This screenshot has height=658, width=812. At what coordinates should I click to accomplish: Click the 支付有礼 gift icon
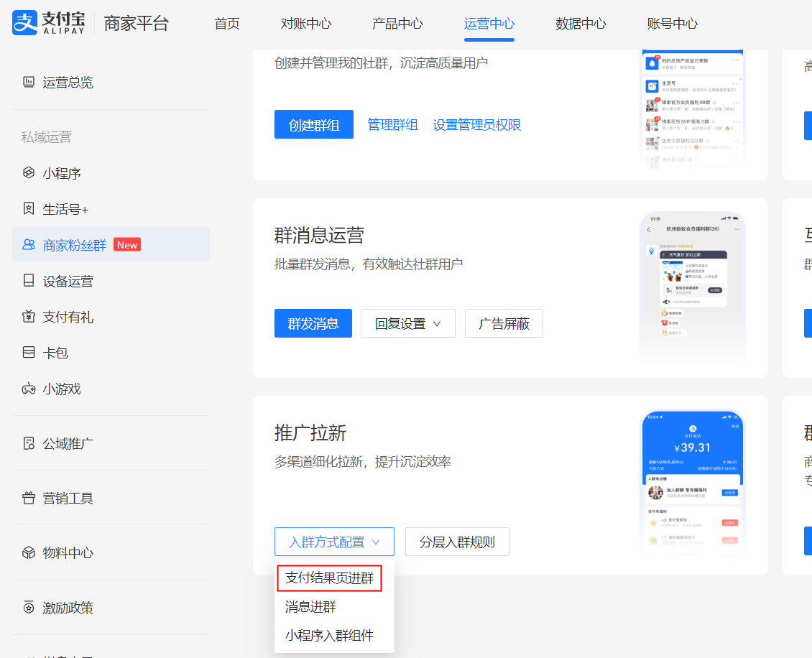tap(29, 317)
